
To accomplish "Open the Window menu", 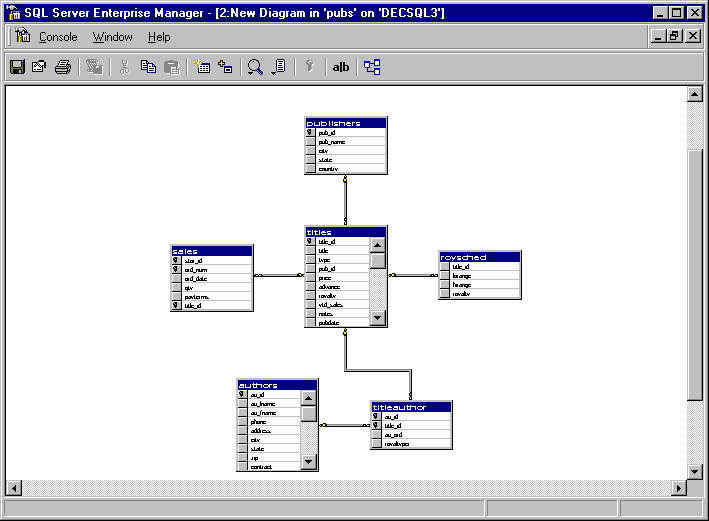I will 113,37.
